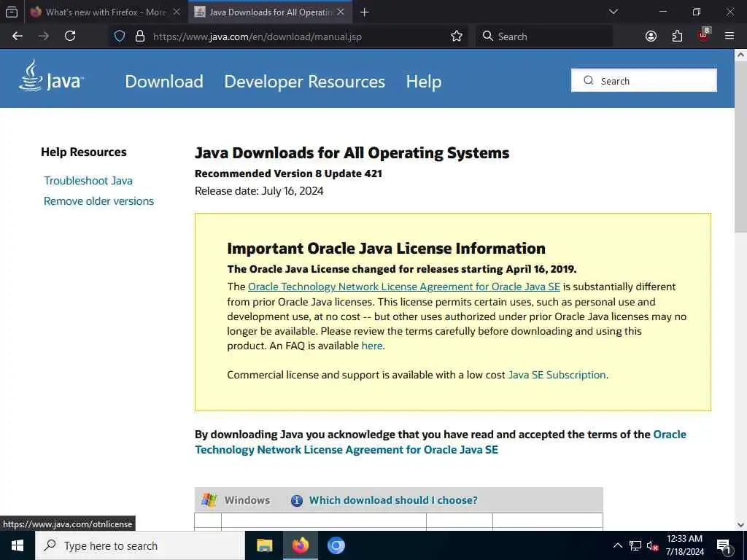Open the Firefox account icon
747x560 pixels.
click(x=651, y=36)
